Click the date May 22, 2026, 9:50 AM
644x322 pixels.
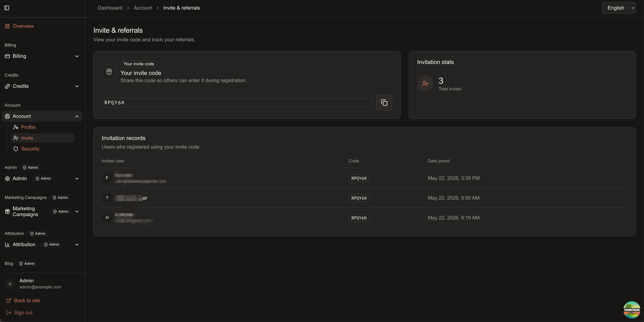coord(453,198)
